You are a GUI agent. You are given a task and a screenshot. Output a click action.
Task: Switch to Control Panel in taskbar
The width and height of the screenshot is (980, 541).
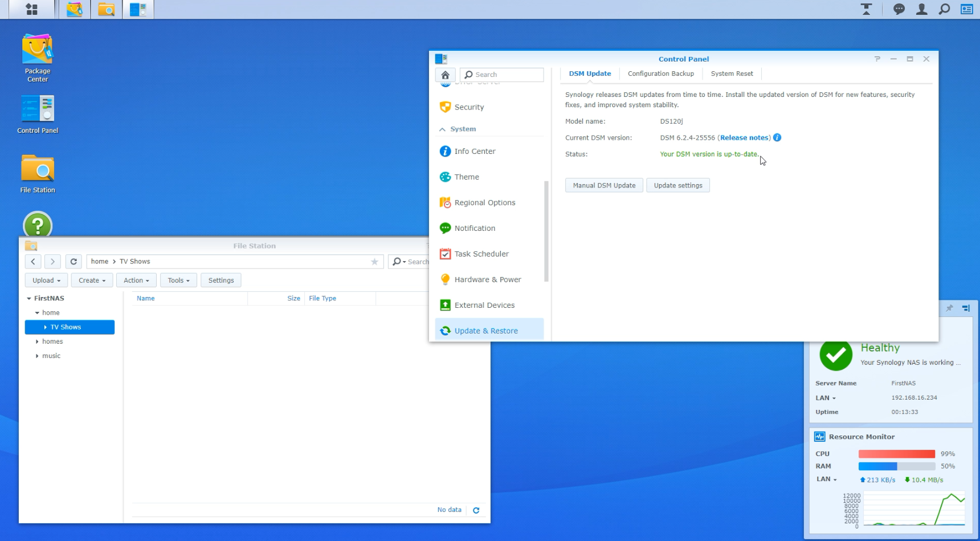click(138, 9)
